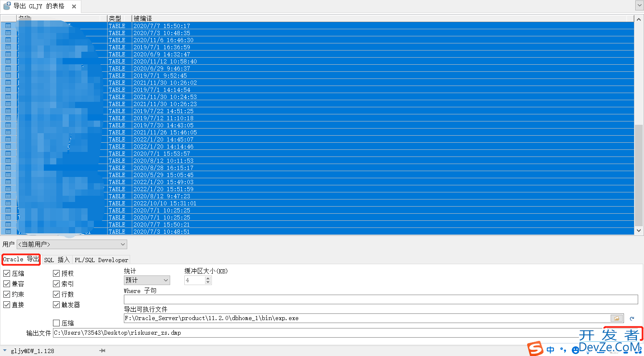
Task: Click table icon of row compiled 2021/11/30 10:24:53
Action: 8,97
